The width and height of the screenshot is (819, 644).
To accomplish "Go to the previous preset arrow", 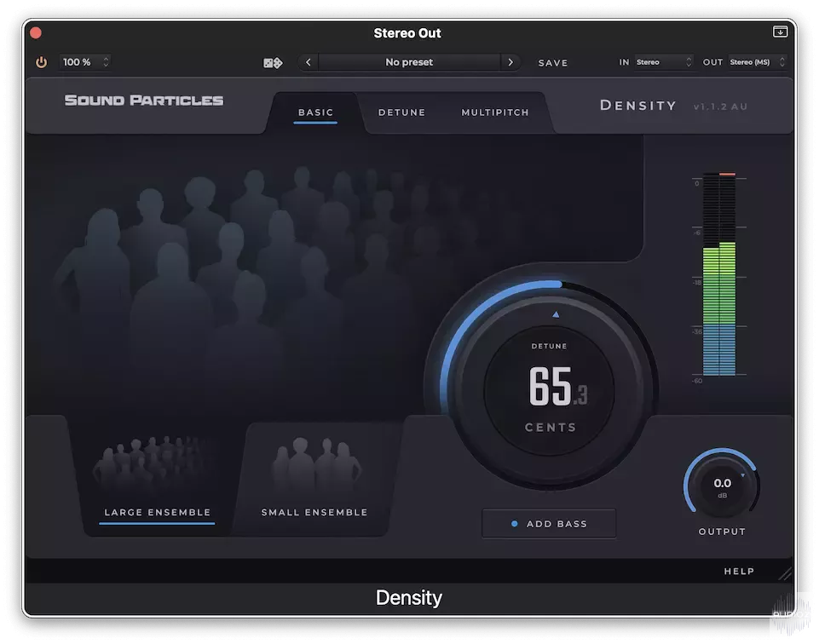I will click(x=309, y=63).
